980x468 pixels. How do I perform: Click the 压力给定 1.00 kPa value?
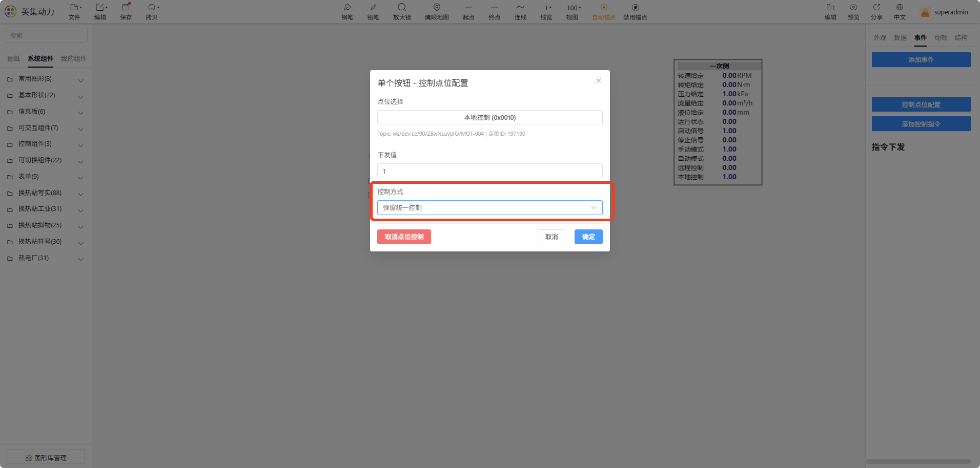tap(735, 94)
